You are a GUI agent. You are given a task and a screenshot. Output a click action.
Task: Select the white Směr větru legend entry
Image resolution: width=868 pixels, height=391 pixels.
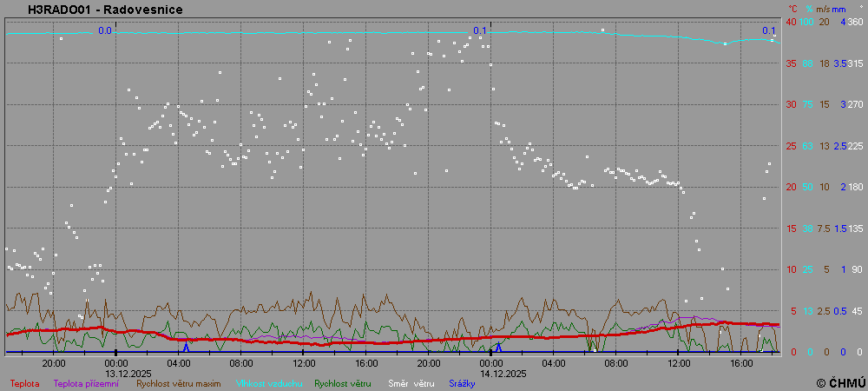click(x=411, y=382)
